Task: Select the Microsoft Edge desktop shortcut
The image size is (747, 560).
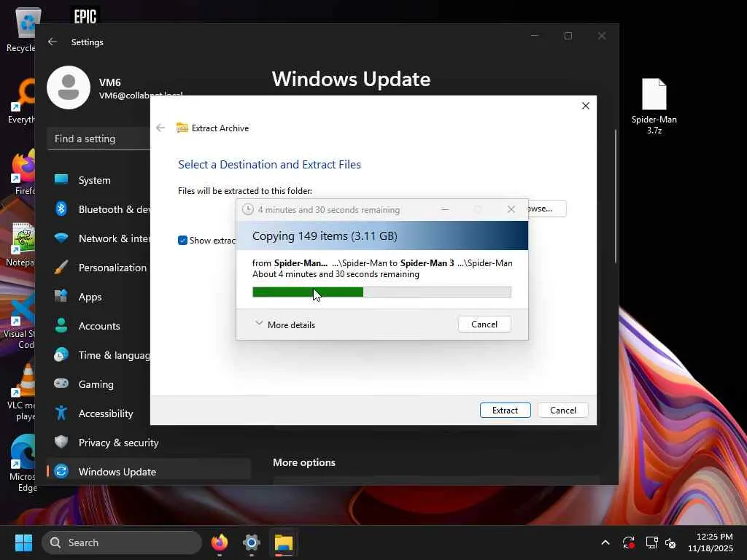Action: 21,463
